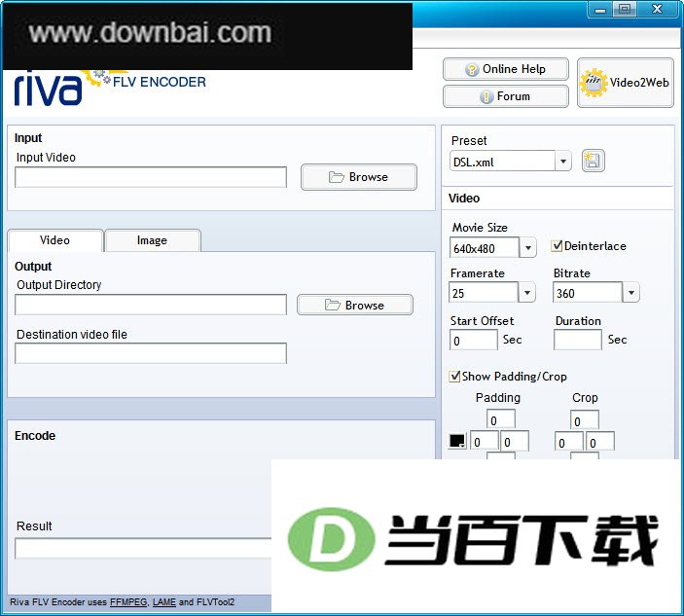Click the left Padding value field
Screen dimensions: 684x616
pos(485,441)
